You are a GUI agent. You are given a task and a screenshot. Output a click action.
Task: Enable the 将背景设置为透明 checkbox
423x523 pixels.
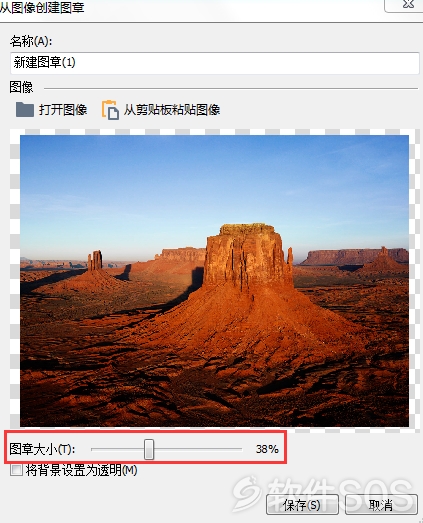[x=16, y=470]
